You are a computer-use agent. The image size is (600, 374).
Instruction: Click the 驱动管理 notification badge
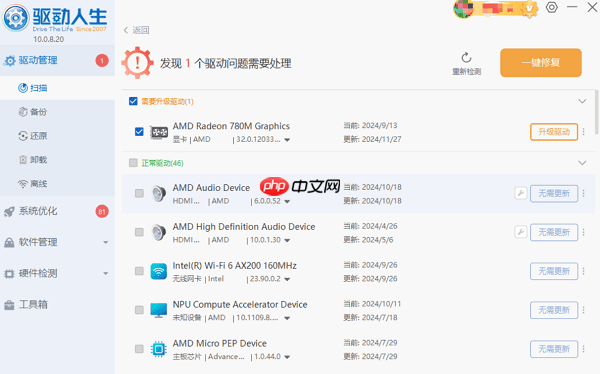click(102, 60)
